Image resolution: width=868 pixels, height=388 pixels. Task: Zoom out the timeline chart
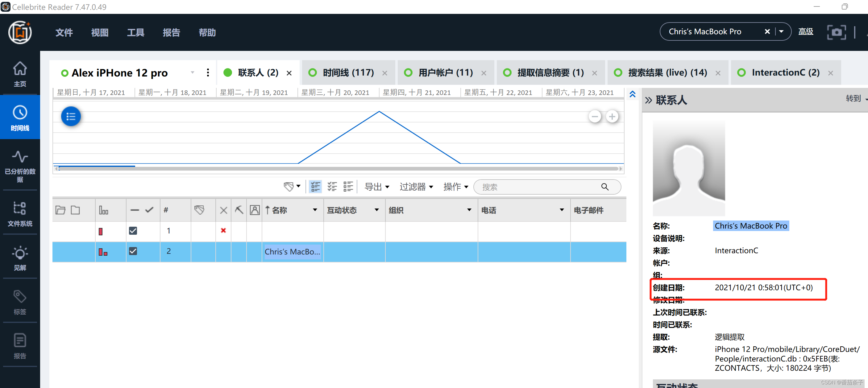pos(595,117)
